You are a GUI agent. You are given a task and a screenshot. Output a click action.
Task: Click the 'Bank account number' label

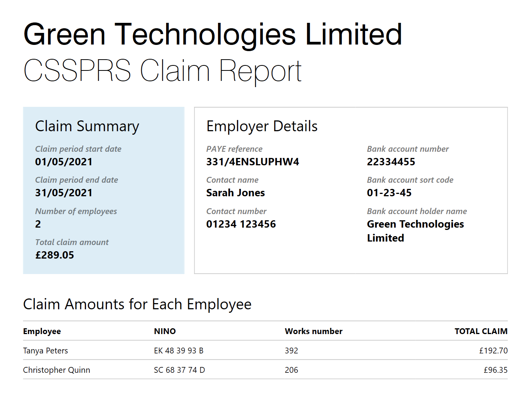point(408,149)
